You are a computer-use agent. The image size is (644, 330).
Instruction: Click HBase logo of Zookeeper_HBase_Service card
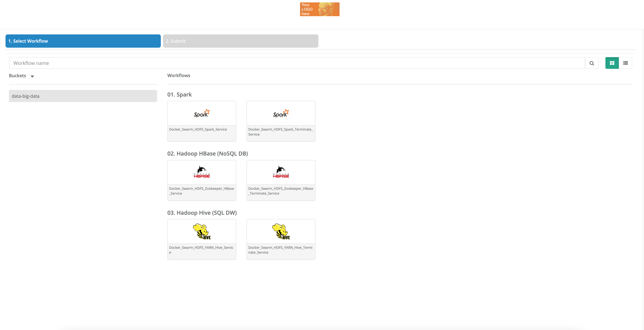click(201, 172)
